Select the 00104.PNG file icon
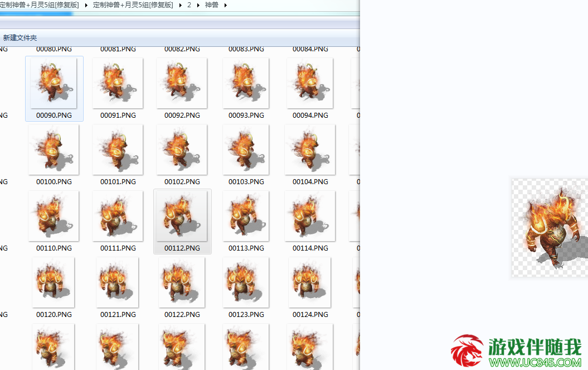The height and width of the screenshot is (370, 588). pos(310,150)
